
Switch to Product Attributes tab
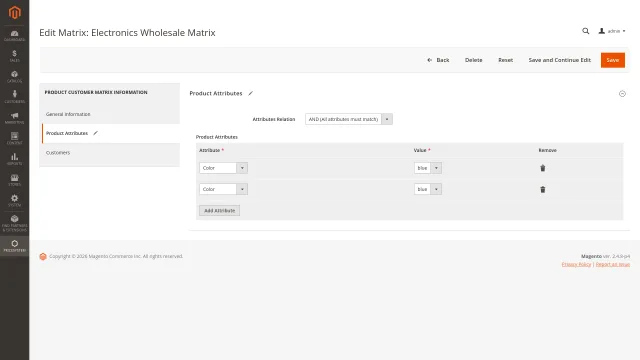pyautogui.click(x=110, y=133)
